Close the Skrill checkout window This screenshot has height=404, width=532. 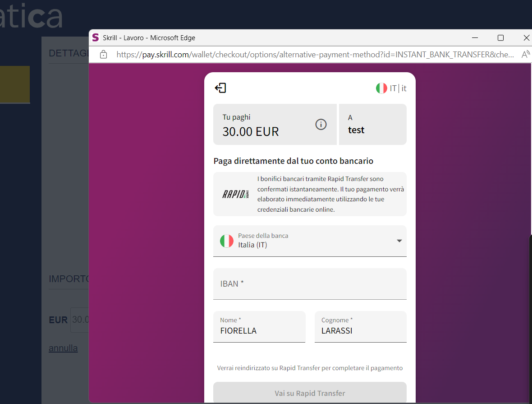pos(526,38)
